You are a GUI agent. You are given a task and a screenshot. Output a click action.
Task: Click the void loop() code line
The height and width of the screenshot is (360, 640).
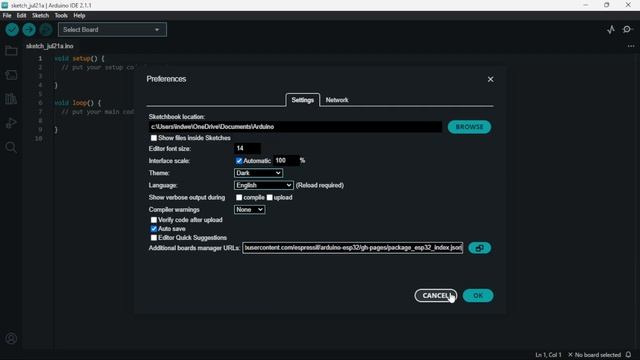pyautogui.click(x=78, y=103)
